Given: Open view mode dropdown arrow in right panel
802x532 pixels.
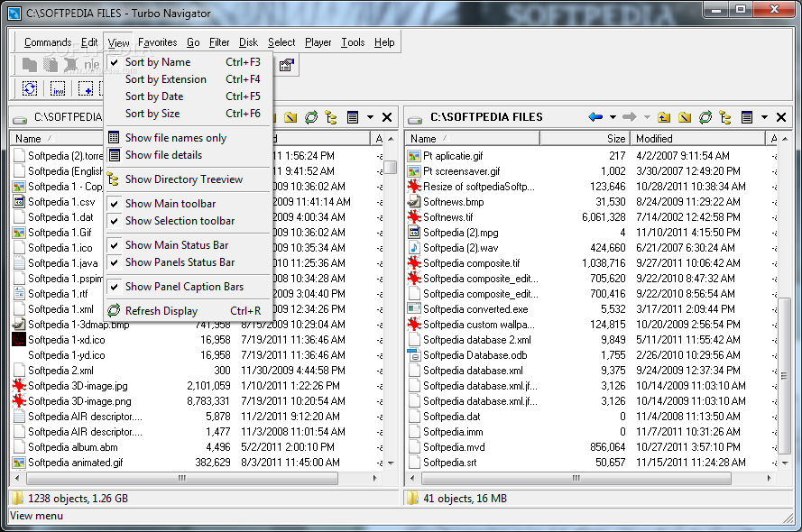Looking at the screenshot, I should (x=764, y=117).
